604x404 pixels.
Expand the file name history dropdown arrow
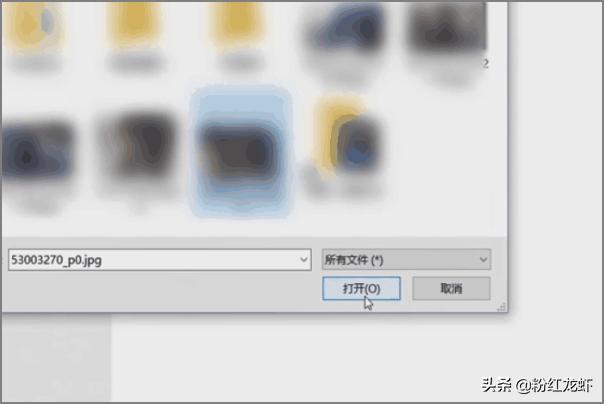[x=304, y=260]
